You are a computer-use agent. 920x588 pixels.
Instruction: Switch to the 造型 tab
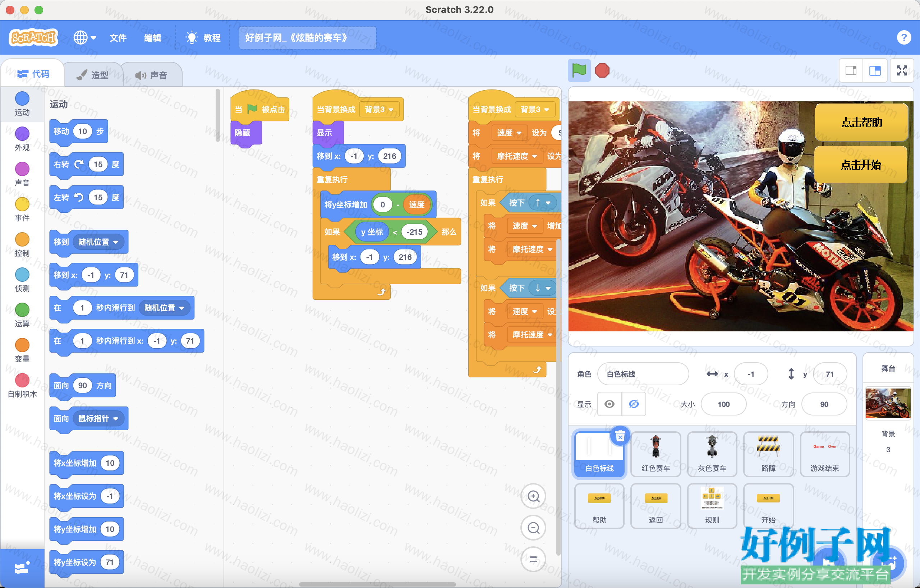coord(93,75)
